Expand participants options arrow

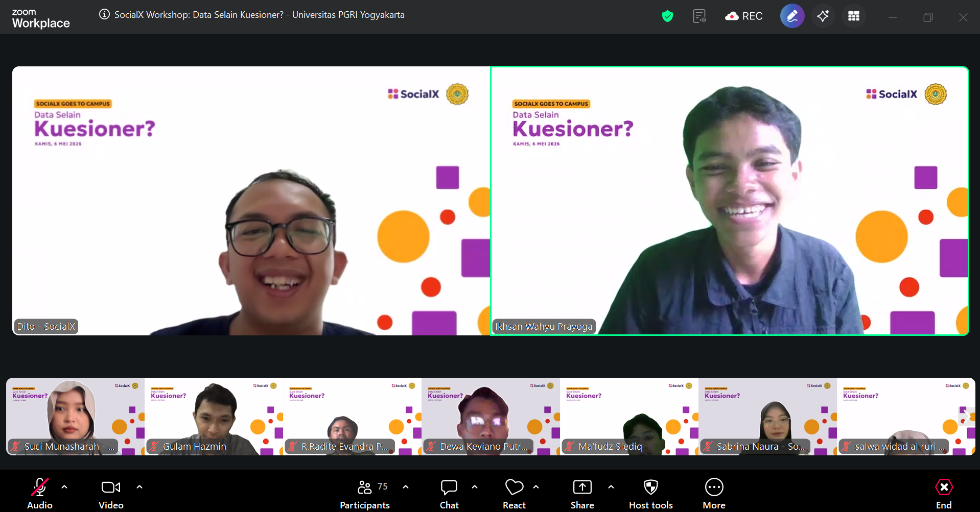(406, 487)
